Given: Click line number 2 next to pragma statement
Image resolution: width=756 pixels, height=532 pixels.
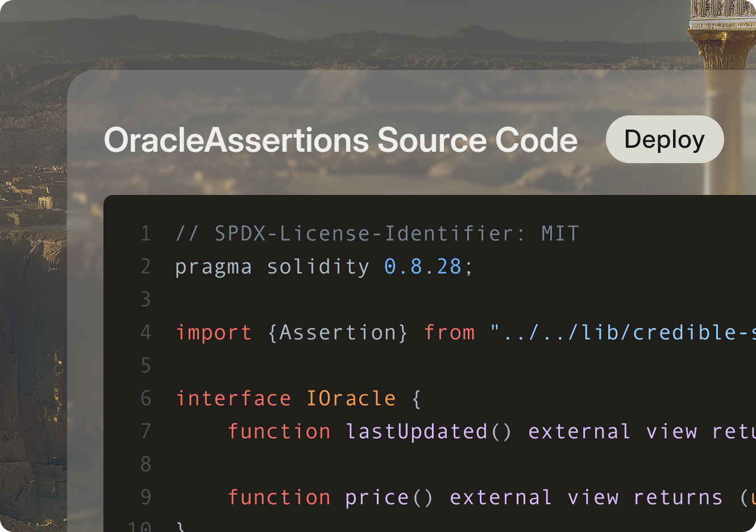Looking at the screenshot, I should point(146,266).
